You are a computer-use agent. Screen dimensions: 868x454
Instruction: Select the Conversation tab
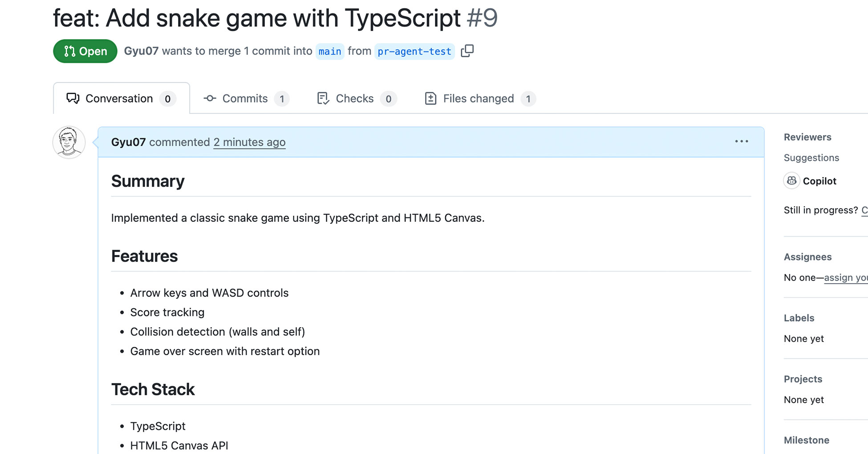[x=119, y=98]
